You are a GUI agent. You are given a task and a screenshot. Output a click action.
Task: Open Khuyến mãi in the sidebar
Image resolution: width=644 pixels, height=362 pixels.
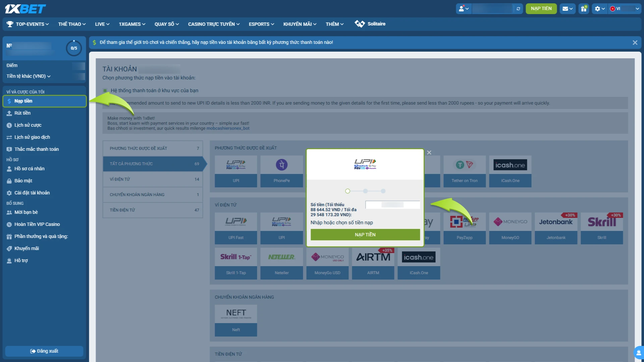coord(45,249)
